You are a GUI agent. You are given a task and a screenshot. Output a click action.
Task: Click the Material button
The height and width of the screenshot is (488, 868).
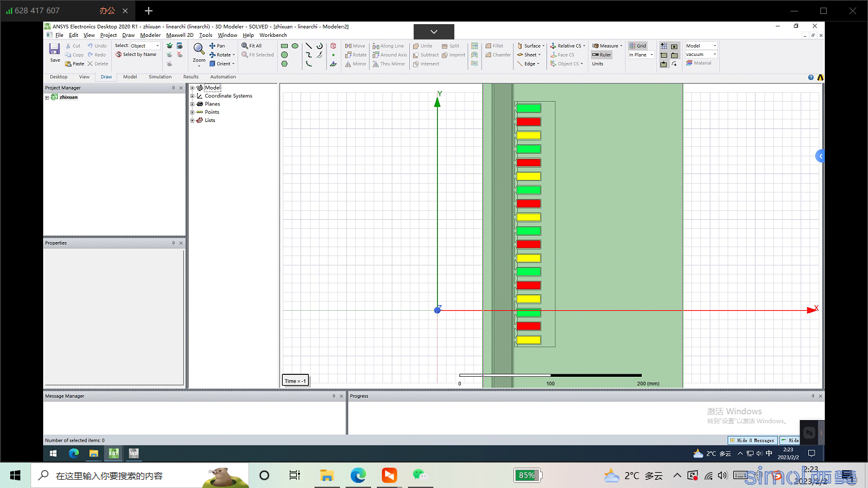(699, 63)
